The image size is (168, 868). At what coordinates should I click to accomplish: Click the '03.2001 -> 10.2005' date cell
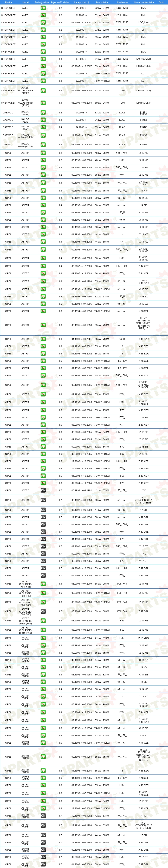(x=81, y=454)
